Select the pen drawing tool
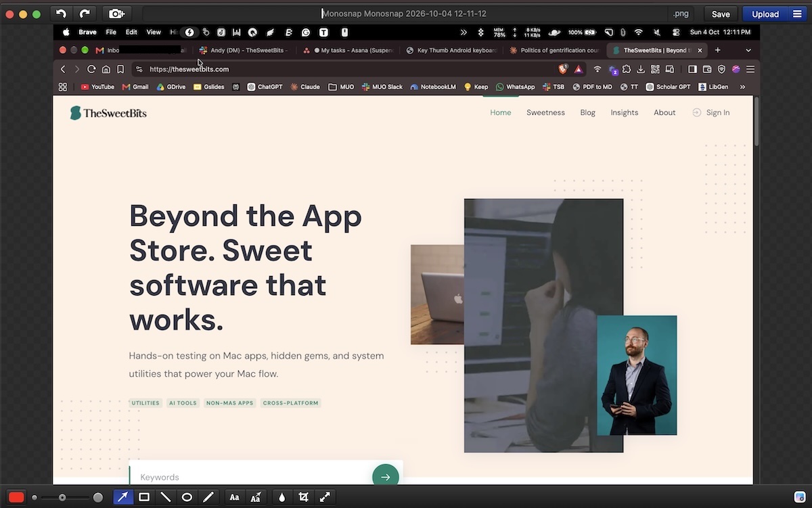 coord(208,497)
